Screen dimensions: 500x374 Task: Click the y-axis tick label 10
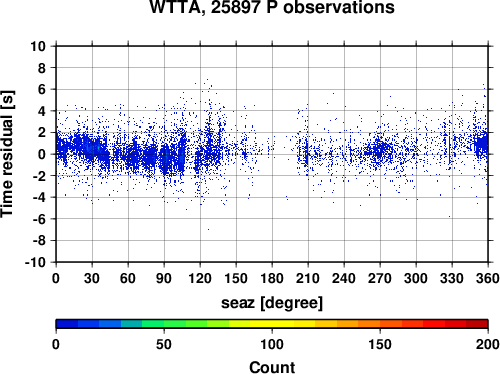click(x=38, y=46)
